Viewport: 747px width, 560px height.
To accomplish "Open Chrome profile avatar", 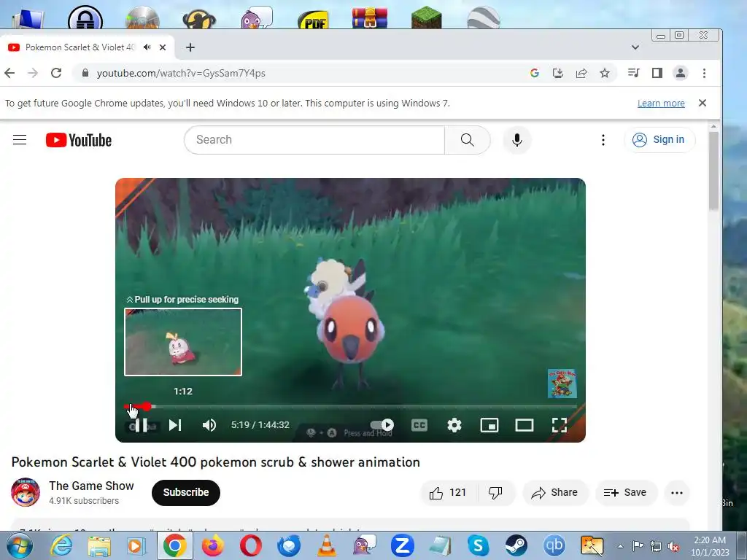I will point(681,73).
